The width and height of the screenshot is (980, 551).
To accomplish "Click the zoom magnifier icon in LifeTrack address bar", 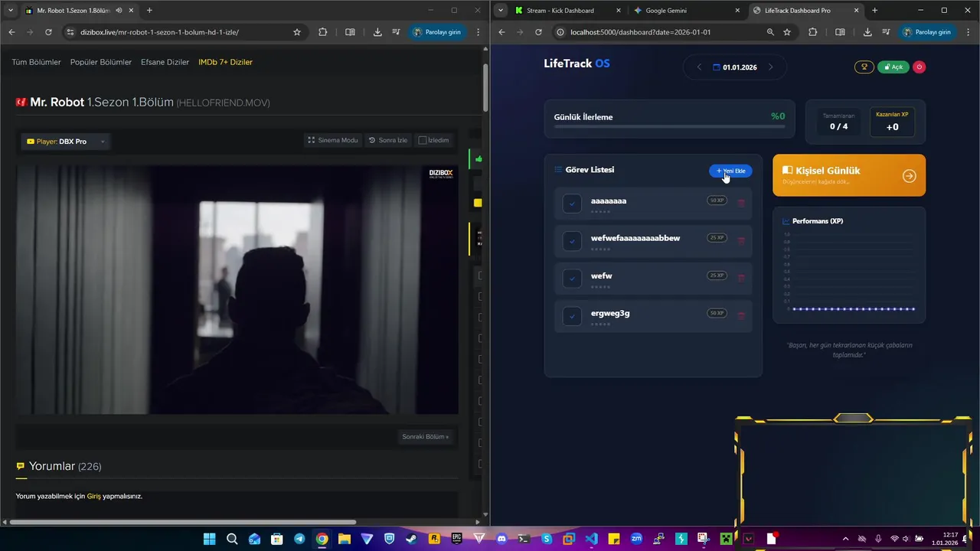I will pyautogui.click(x=770, y=32).
